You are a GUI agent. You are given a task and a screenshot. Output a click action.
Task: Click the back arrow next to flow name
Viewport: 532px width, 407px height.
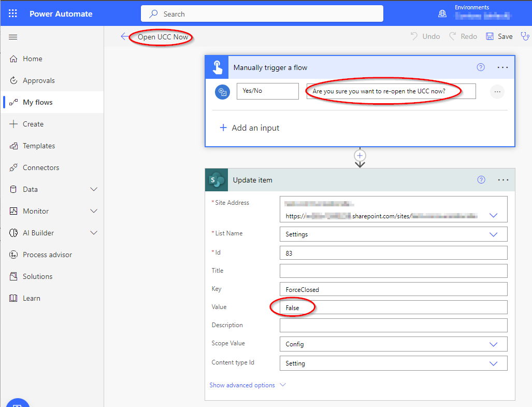(x=125, y=37)
